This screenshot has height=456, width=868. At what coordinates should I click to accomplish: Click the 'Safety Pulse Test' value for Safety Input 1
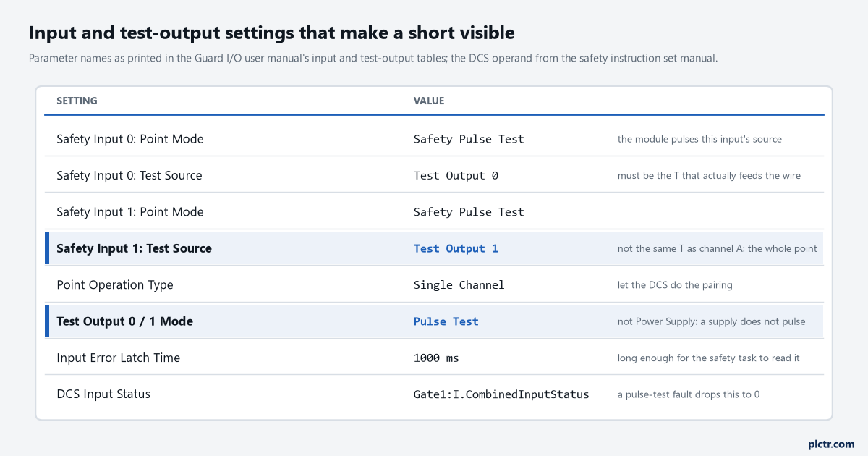469,212
